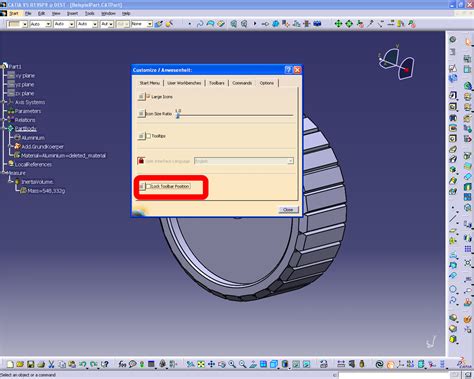This screenshot has width=474, height=379.
Task: Select the Pan view icon
Action: point(211,364)
